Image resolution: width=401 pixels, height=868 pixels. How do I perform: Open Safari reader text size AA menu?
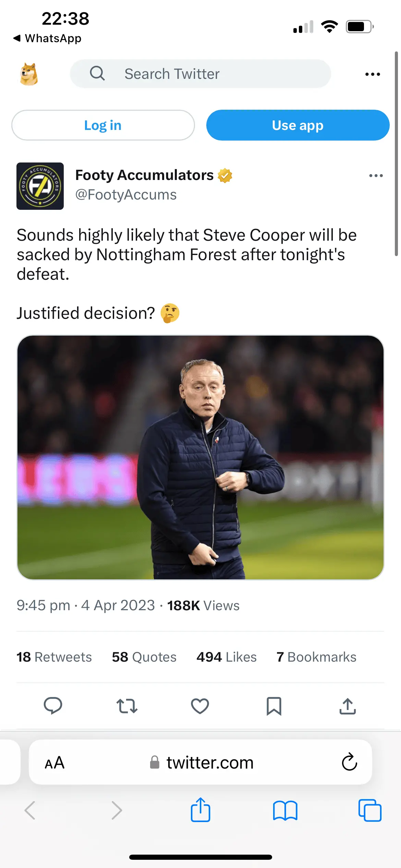[x=55, y=763]
